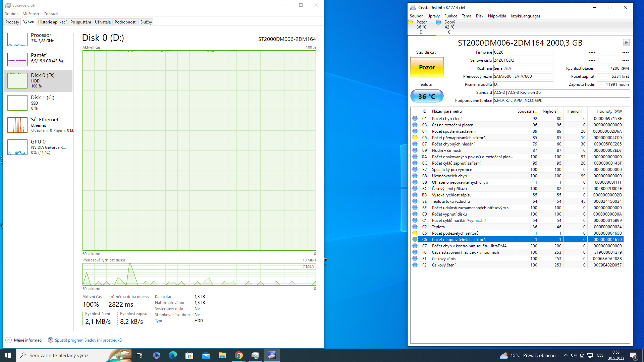This screenshot has width=644, height=362.
Task: Open the Funkce menu in CrystalDiskInfo
Action: 450,16
